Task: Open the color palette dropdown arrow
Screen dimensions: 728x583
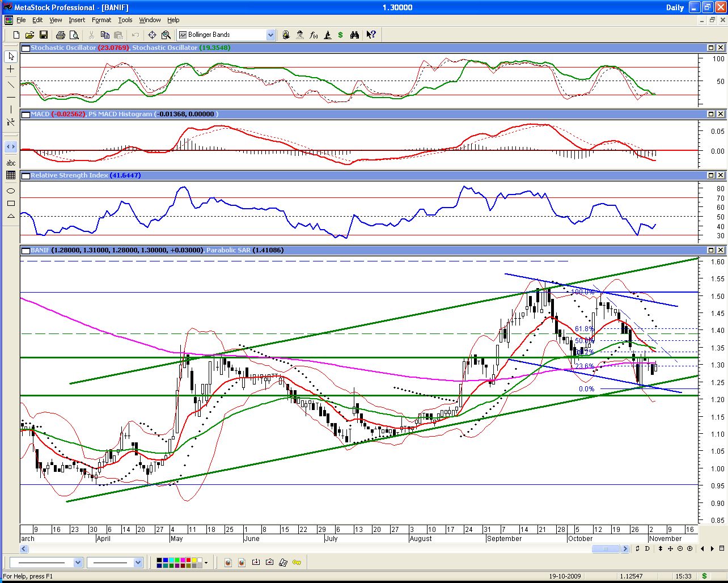Action: tap(206, 563)
